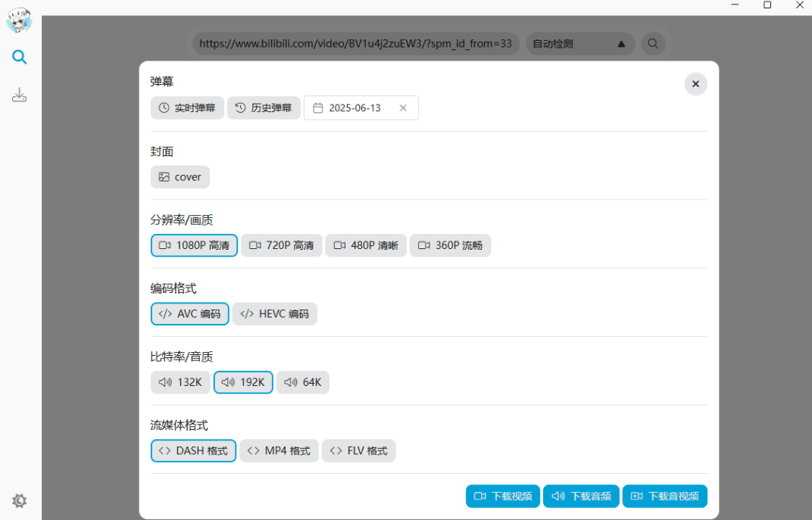Open settings gear at bottom left
Viewport: 812px width, 520px height.
(x=20, y=500)
